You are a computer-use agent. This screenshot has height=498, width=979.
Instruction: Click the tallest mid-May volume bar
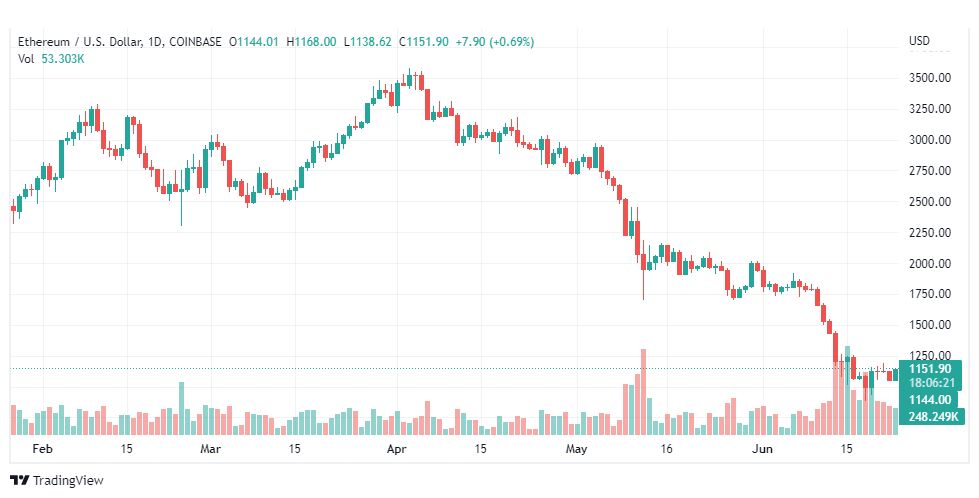(x=643, y=392)
